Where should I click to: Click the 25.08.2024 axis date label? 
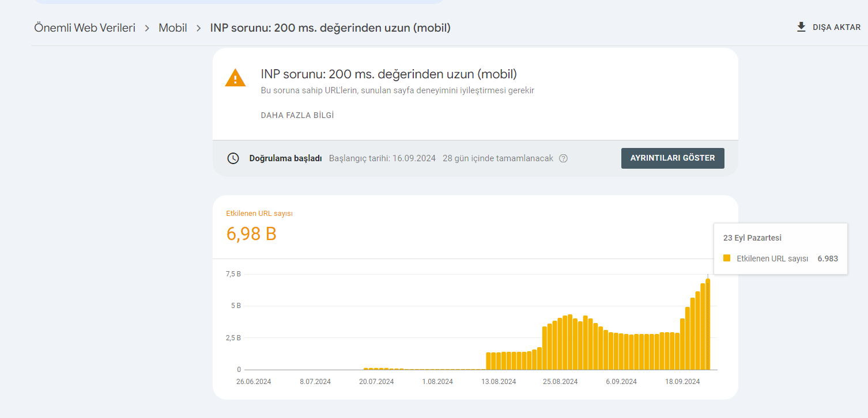(560, 382)
